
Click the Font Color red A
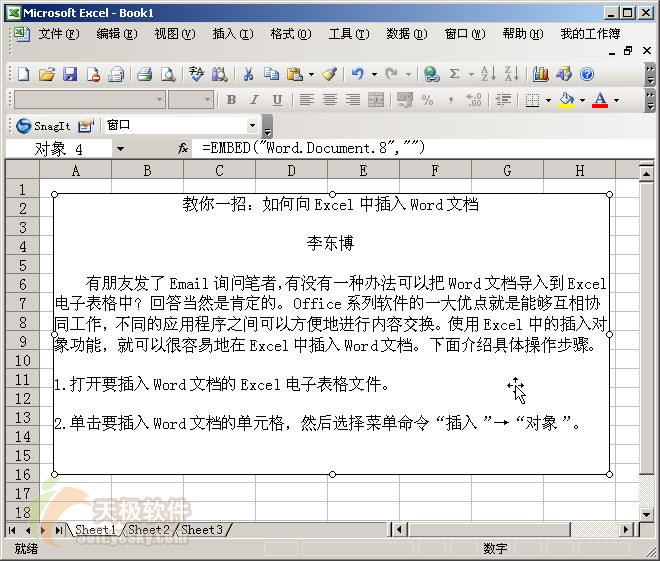[x=600, y=101]
